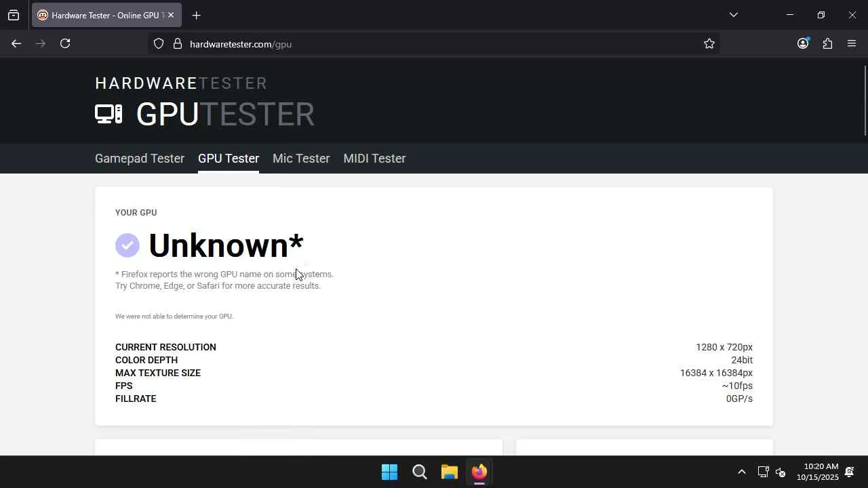Go to the Mic Tester page
This screenshot has height=488, width=868.
tap(301, 158)
